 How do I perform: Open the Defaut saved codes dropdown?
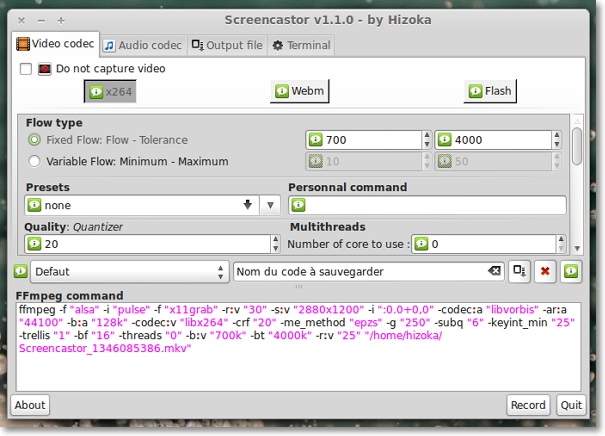click(x=130, y=272)
